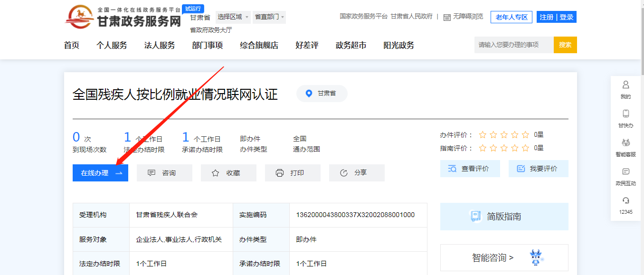Open the 简版指南 panel
Viewport: 644px width, 275px height.
pos(504,217)
